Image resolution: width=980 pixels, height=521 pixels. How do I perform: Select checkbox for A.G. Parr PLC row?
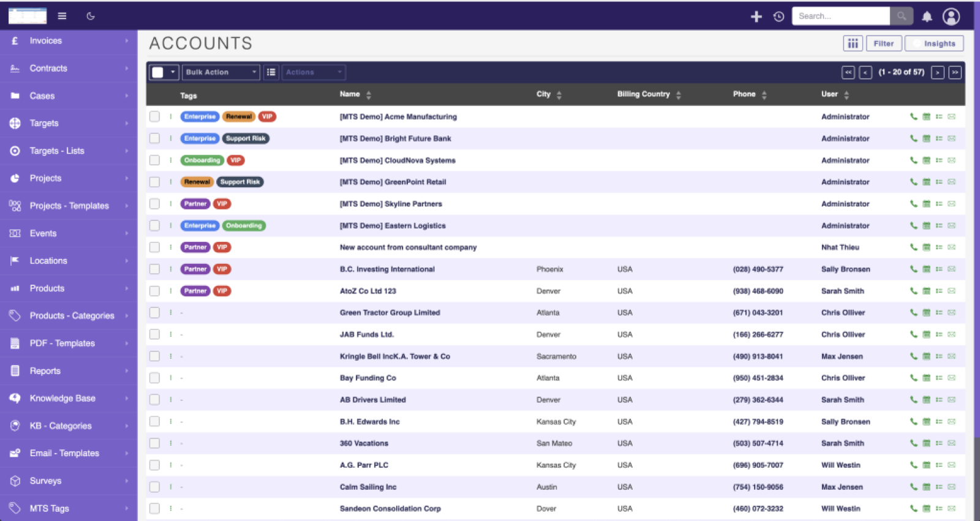(154, 465)
